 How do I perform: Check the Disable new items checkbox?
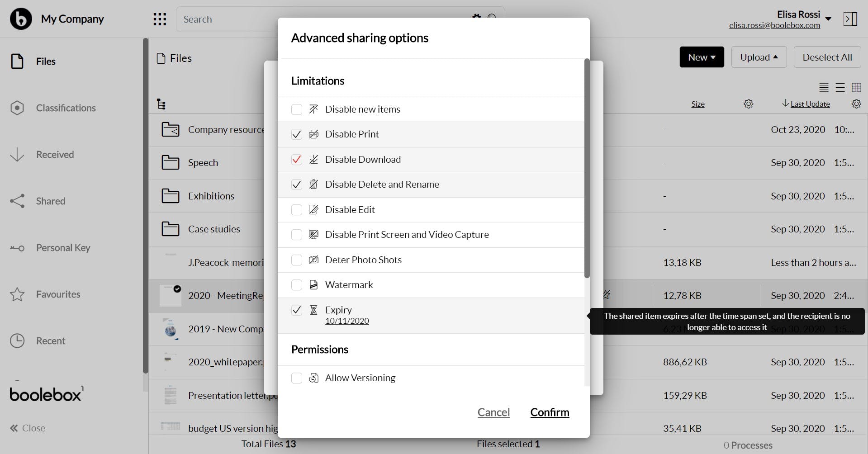pos(297,109)
